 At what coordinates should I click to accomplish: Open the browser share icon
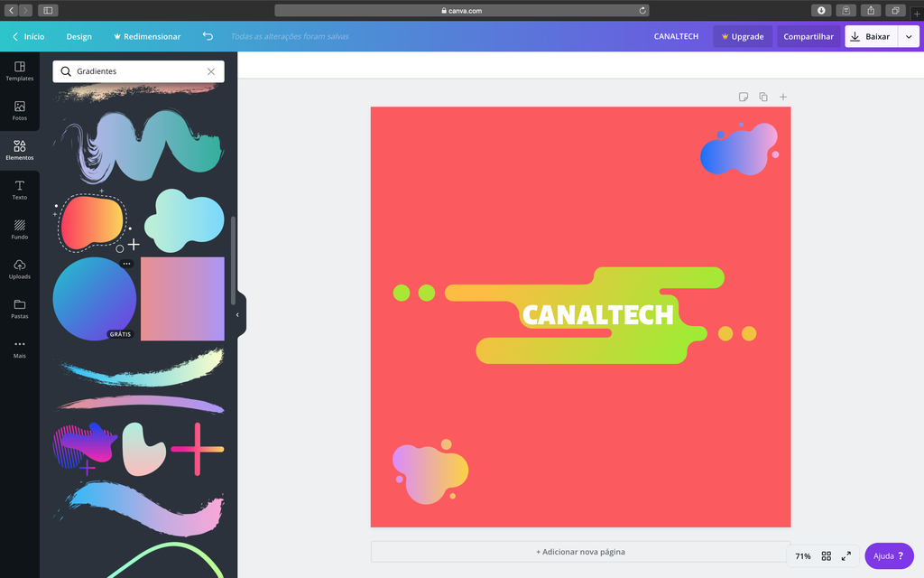(x=871, y=10)
